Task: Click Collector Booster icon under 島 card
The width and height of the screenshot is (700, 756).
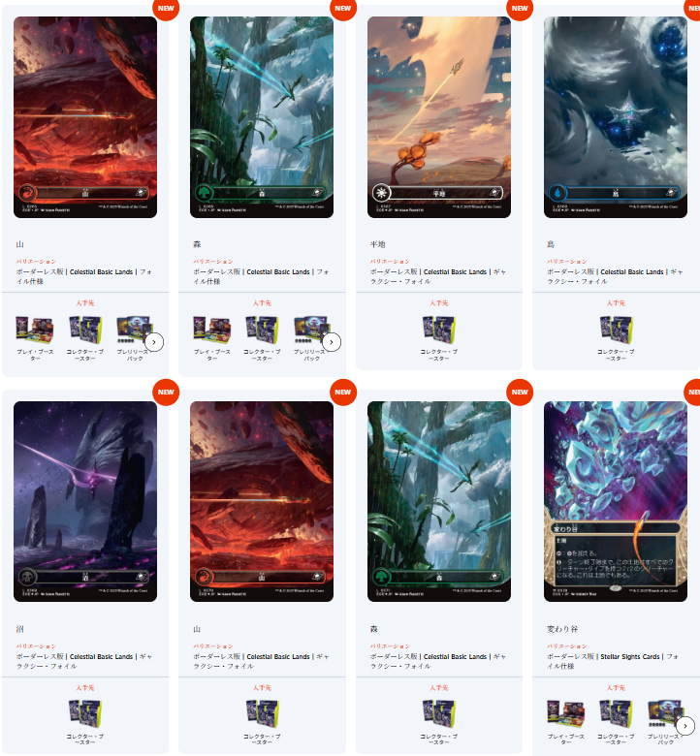Action: pos(616,330)
